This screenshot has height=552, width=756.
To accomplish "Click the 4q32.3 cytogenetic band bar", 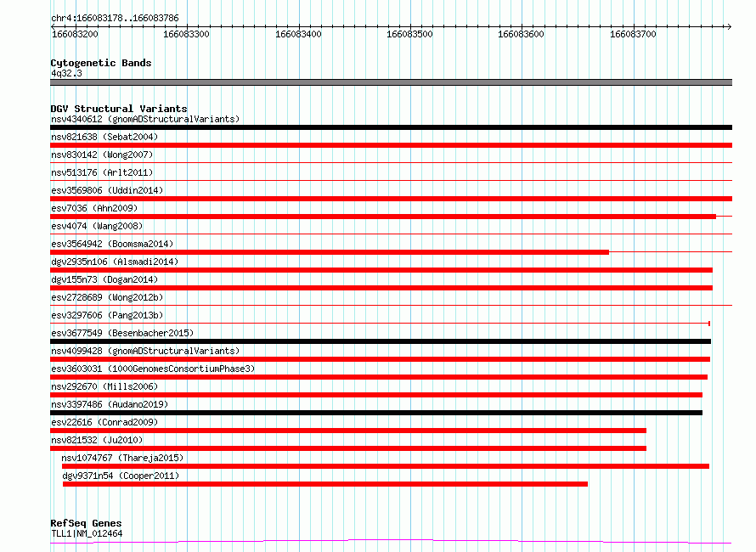I will coord(391,82).
